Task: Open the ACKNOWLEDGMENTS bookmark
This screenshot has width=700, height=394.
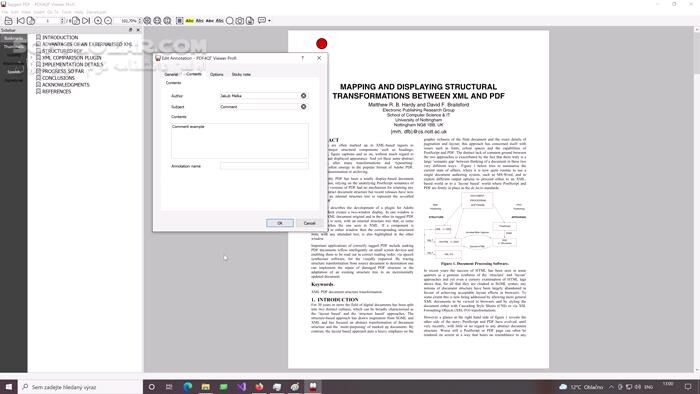Action: [66, 84]
